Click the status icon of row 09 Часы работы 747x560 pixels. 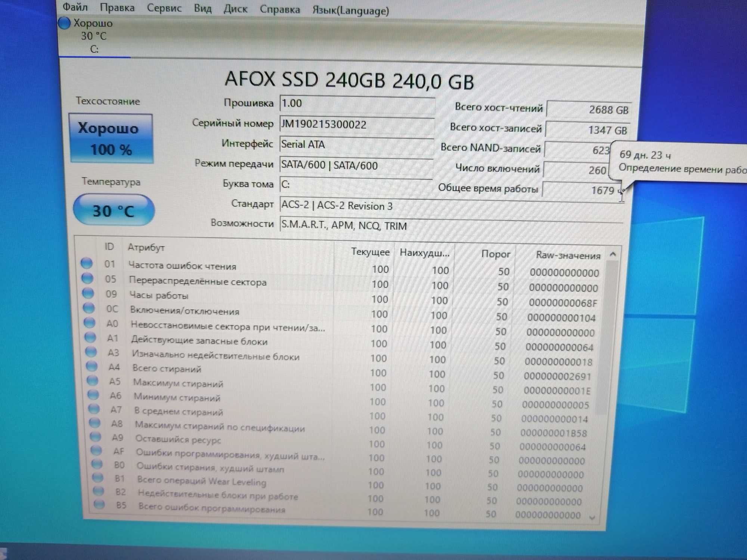click(x=88, y=293)
